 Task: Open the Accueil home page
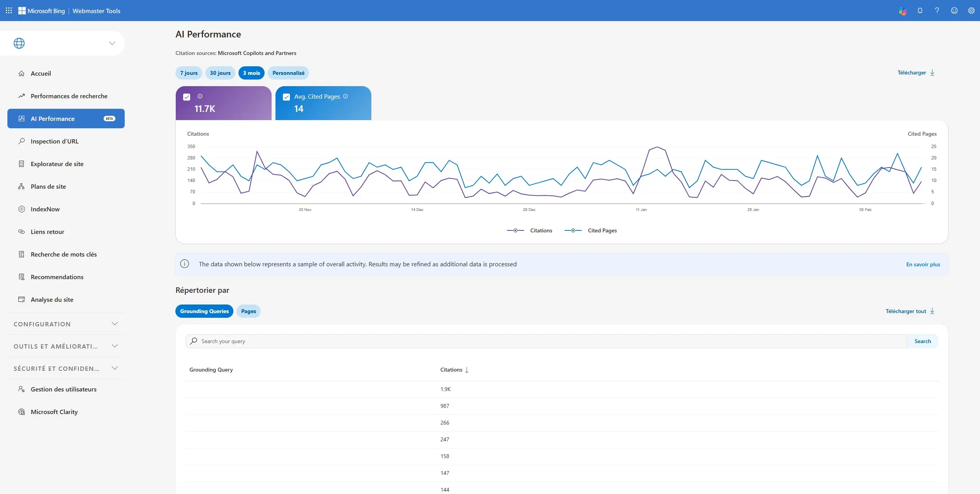41,73
